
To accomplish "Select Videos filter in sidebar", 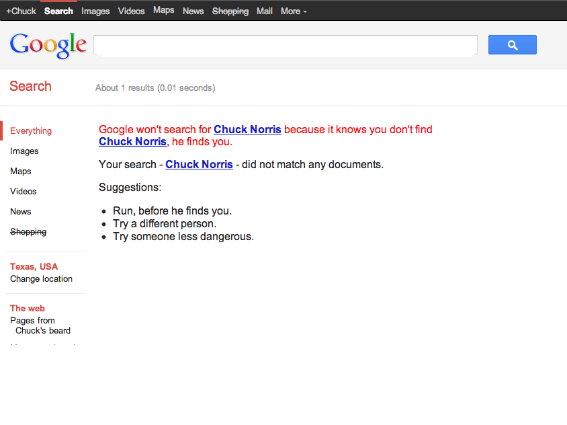I will click(23, 191).
